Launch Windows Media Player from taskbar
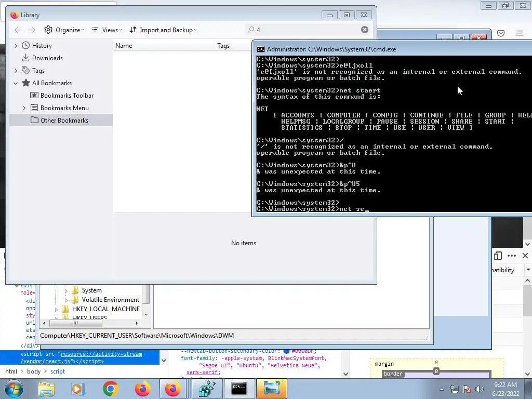The height and width of the screenshot is (399, 532). [77, 389]
